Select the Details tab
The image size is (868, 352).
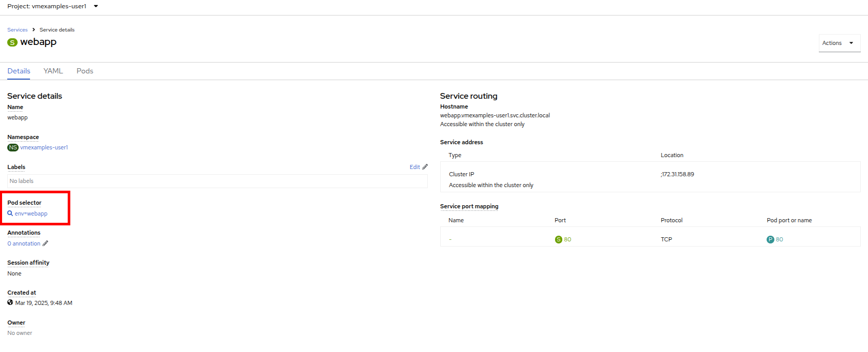tap(19, 71)
